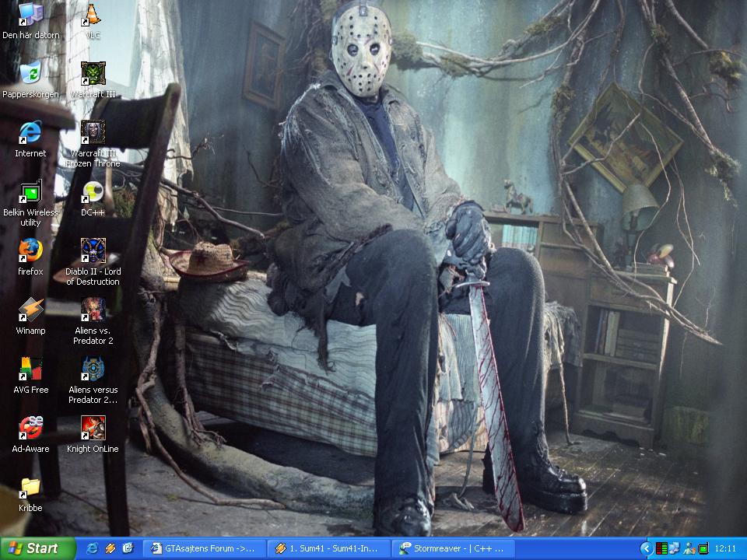Select the Knight OnLine desktop icon

(93, 434)
